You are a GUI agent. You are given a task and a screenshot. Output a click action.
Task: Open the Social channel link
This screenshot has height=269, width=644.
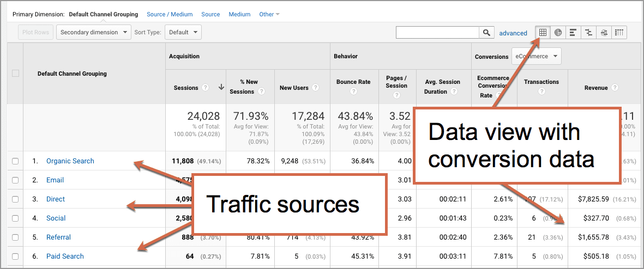(56, 218)
